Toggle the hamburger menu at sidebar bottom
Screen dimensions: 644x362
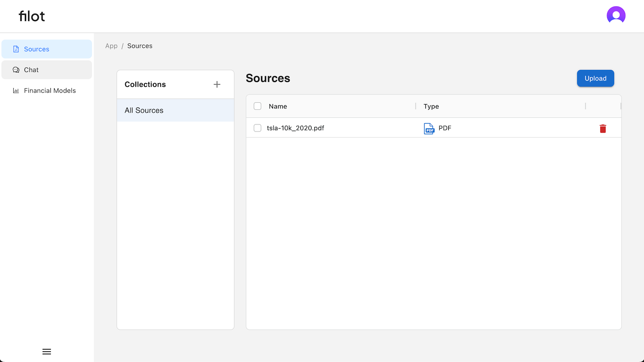[x=47, y=352]
